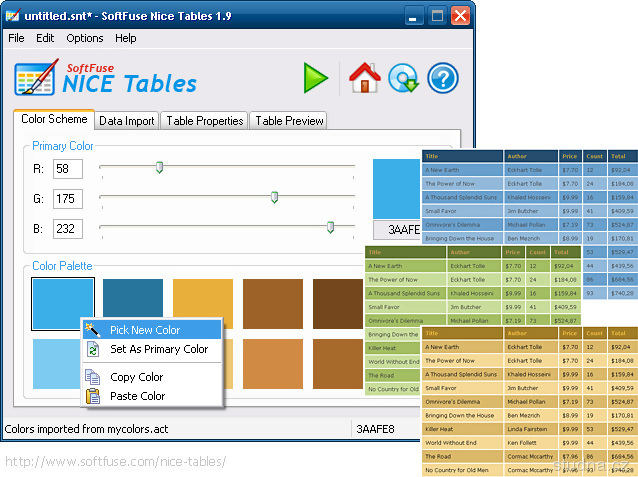Click the red channel slider handle
638x477 pixels.
tap(160, 167)
